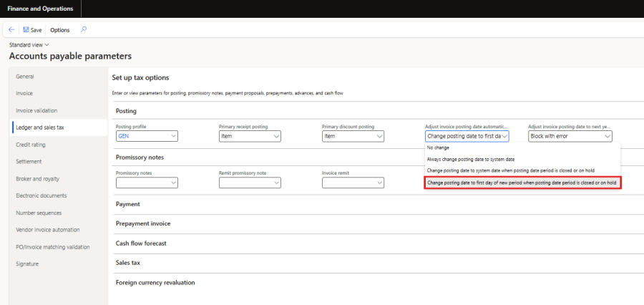Click the Finance and Operations title
Screen dimensions: 644x305
coord(40,9)
